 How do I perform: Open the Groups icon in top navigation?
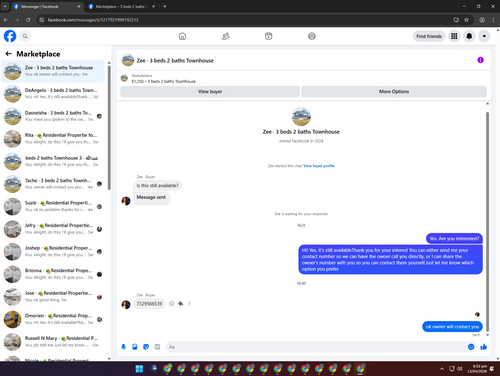pyautogui.click(x=312, y=36)
